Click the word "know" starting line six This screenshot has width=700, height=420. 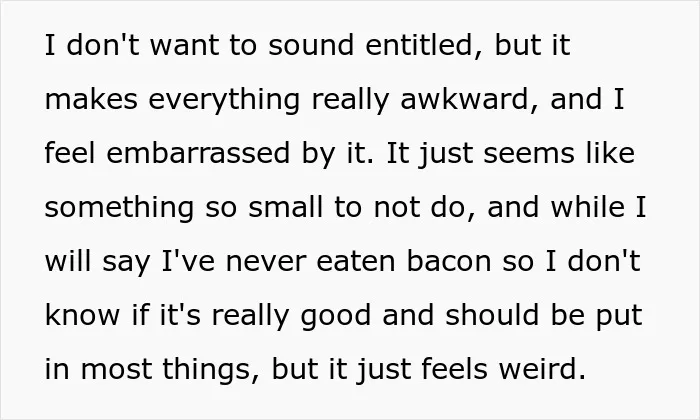(83, 315)
